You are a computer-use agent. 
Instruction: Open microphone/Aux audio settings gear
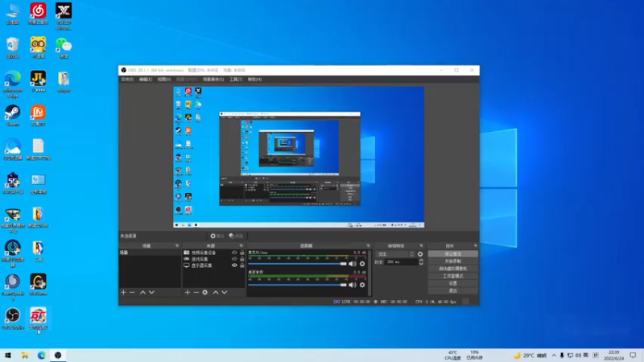[x=362, y=264]
